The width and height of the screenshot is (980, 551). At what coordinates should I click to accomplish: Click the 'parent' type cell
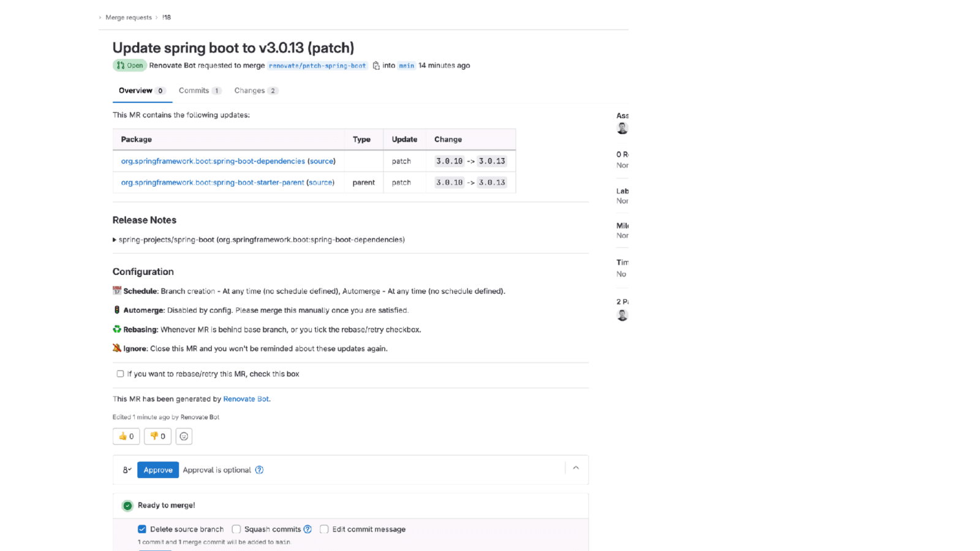click(364, 183)
